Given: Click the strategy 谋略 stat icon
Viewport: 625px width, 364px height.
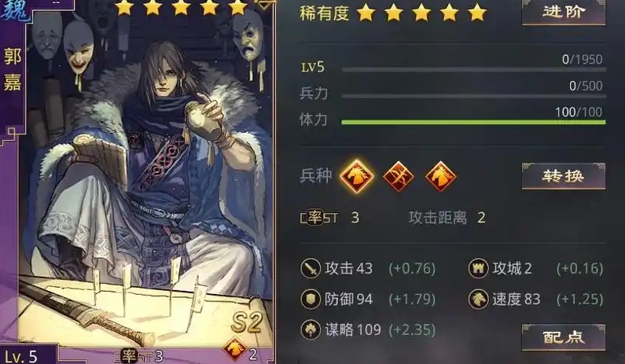Looking at the screenshot, I should pos(311,329).
